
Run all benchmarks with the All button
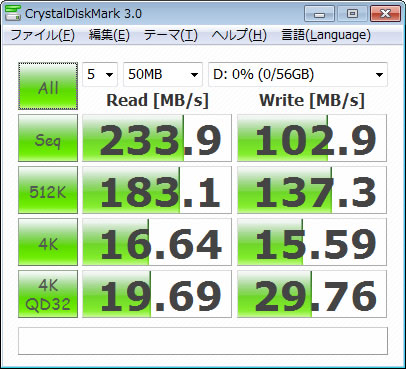[x=48, y=86]
